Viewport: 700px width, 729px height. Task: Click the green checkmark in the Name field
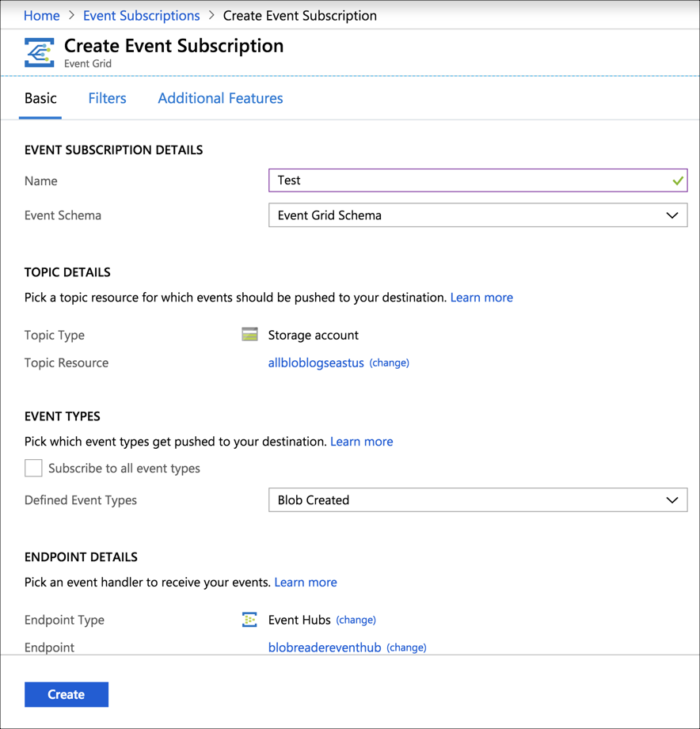pyautogui.click(x=679, y=180)
